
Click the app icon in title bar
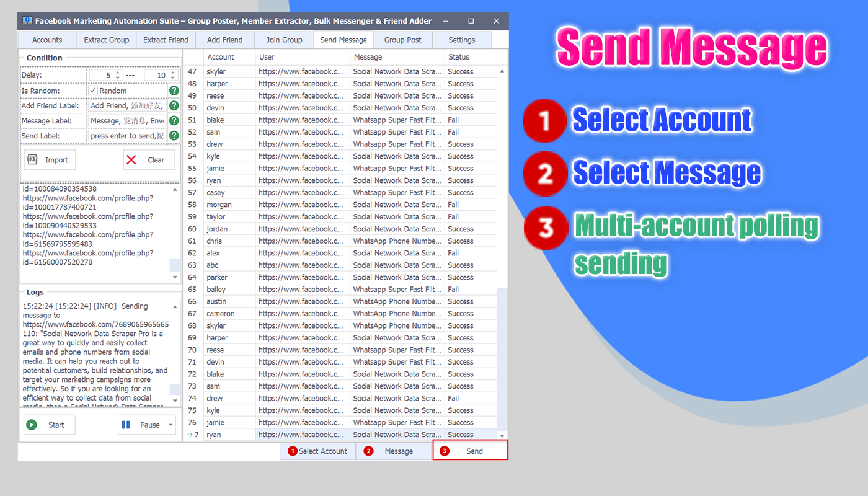pos(27,20)
